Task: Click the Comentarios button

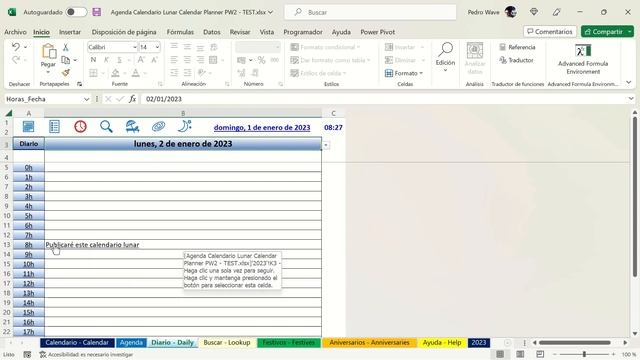Action: point(550,31)
